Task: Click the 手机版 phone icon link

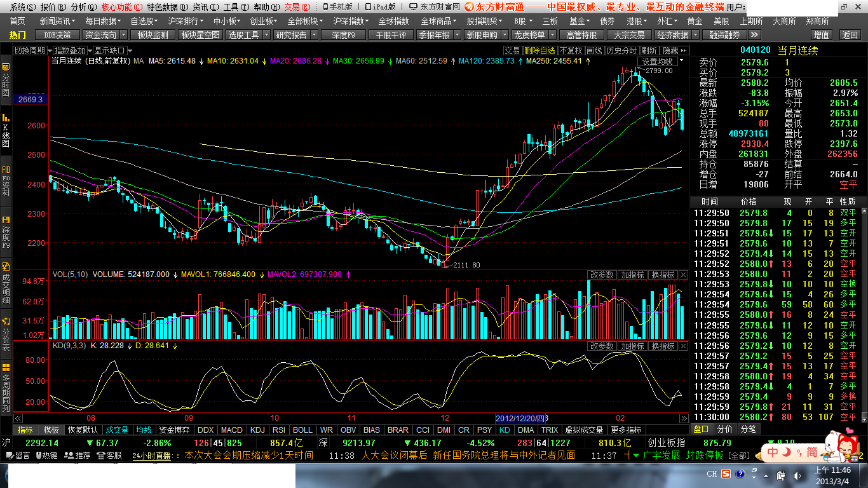Action: pos(338,7)
